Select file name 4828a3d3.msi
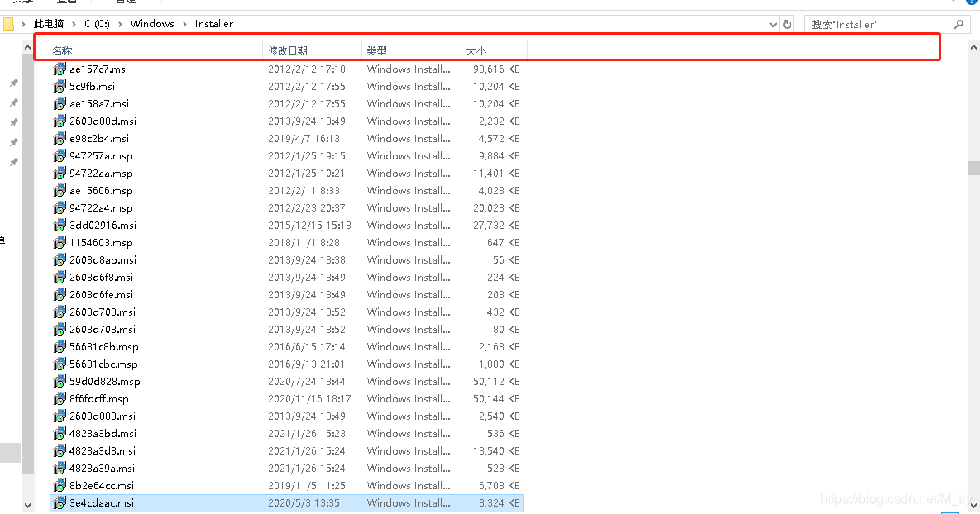The width and height of the screenshot is (980, 514). click(x=103, y=451)
